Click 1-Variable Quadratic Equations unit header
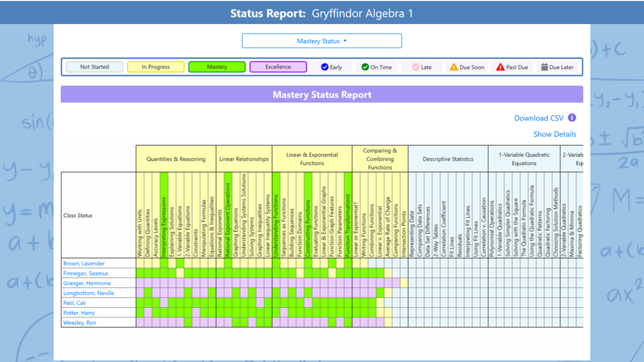 click(x=524, y=159)
